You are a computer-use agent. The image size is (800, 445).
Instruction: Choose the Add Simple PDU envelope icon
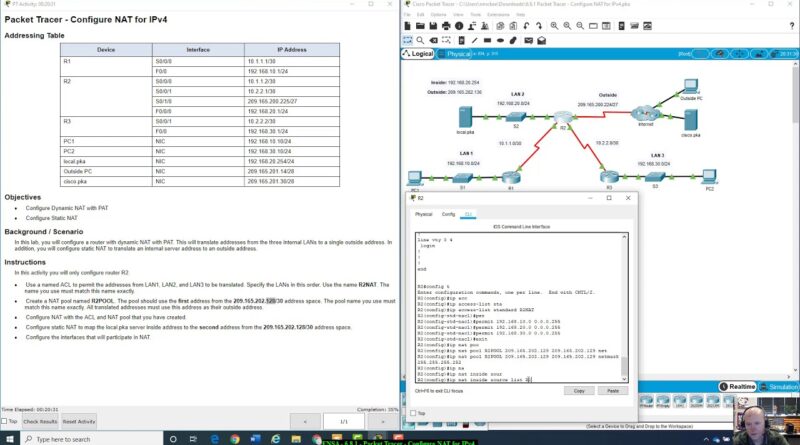click(529, 40)
